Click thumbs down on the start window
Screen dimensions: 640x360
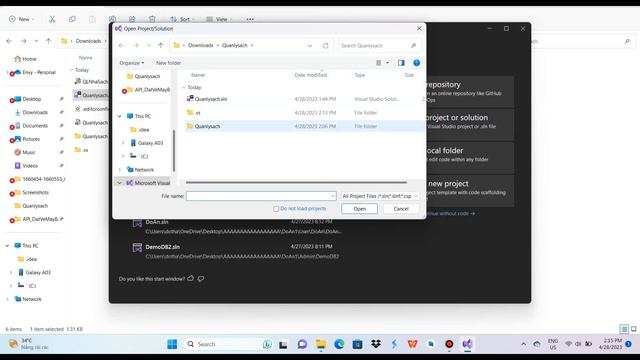point(201,279)
